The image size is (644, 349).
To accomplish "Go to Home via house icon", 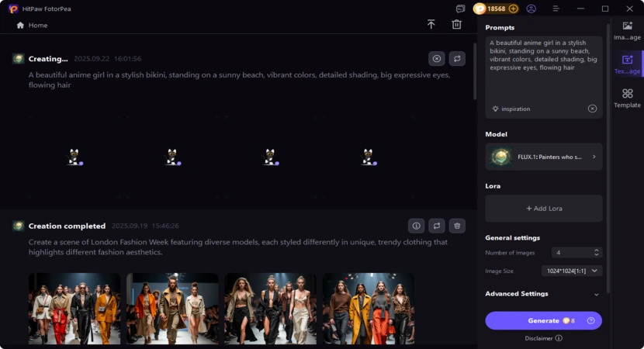I will (x=20, y=25).
